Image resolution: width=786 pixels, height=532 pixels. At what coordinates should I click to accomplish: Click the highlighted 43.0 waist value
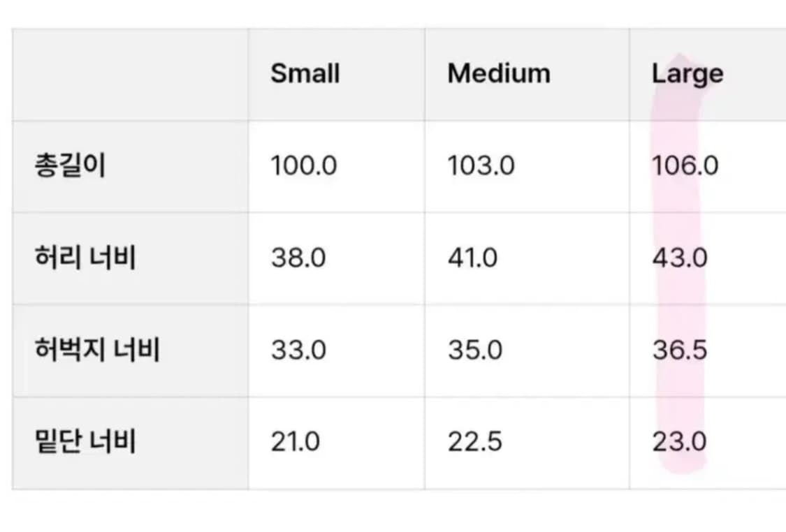(x=680, y=258)
